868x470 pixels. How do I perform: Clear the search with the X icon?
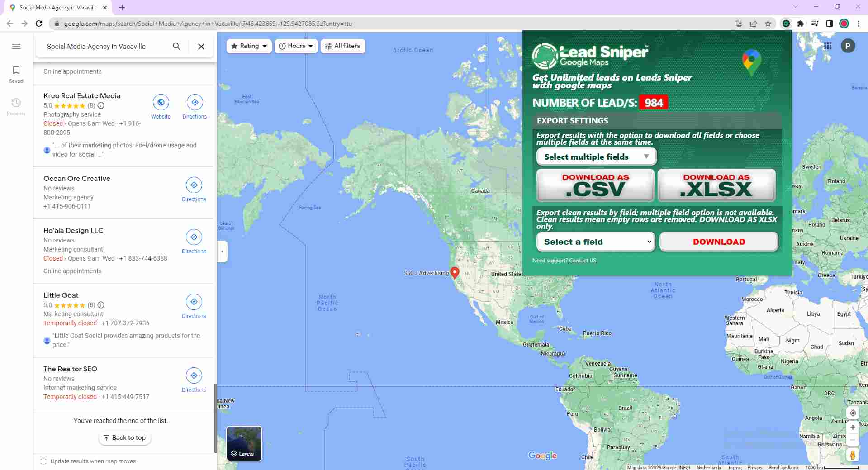pyautogui.click(x=201, y=47)
